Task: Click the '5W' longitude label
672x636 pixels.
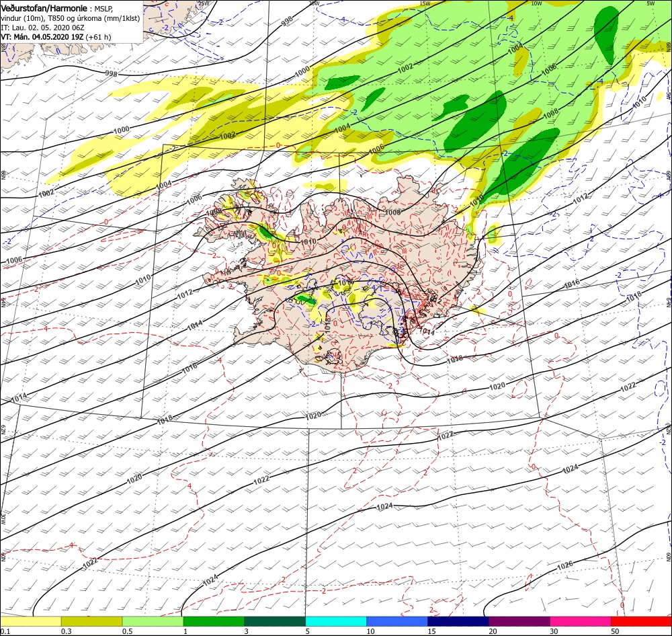Action: point(650,3)
